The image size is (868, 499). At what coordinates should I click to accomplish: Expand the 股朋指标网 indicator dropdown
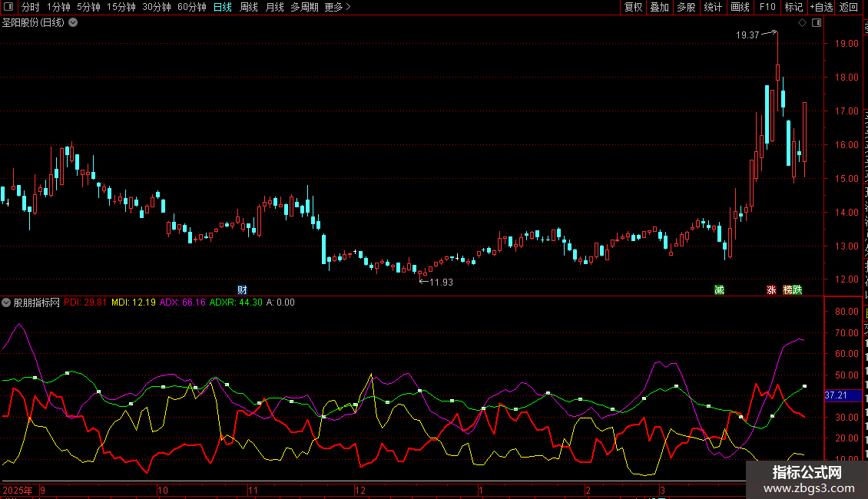[x=7, y=302]
